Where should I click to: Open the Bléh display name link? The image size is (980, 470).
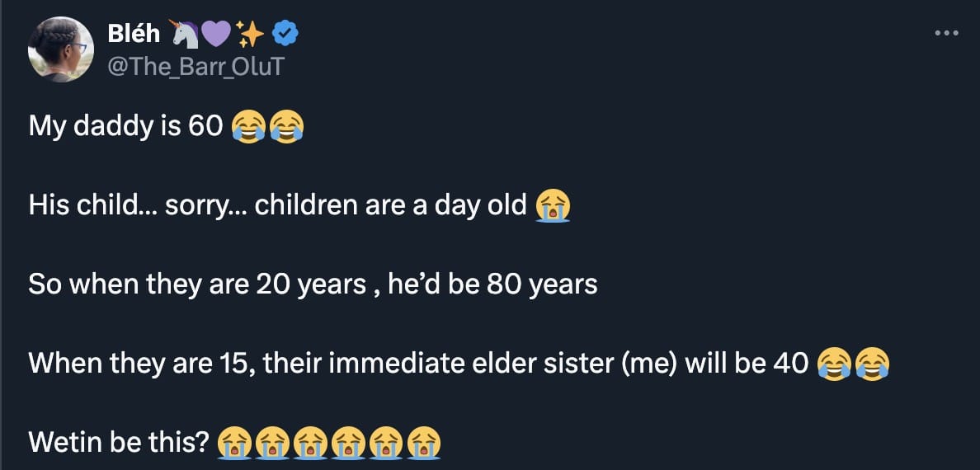pyautogui.click(x=134, y=34)
